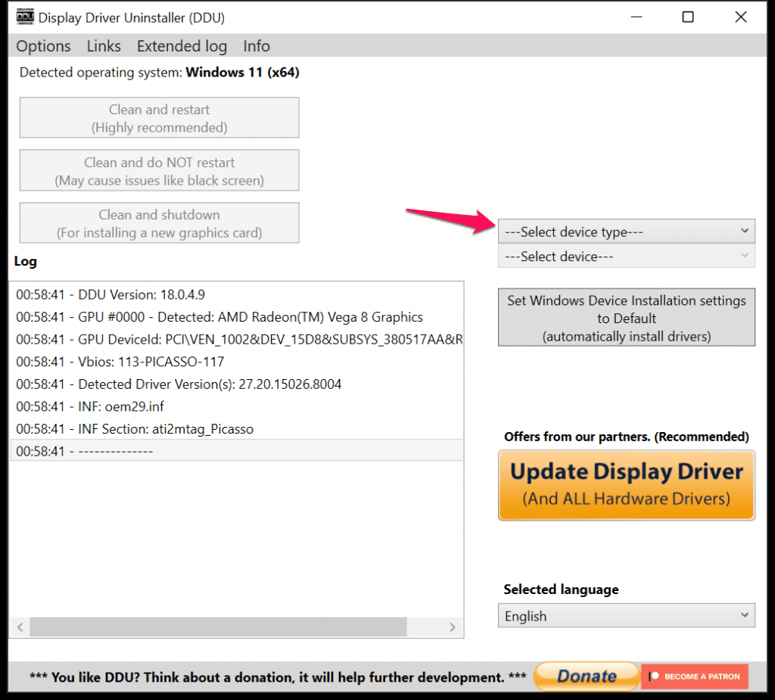Viewport: 775px width, 700px height.
Task: Click the Update Display Driver partner offer
Action: 626,485
